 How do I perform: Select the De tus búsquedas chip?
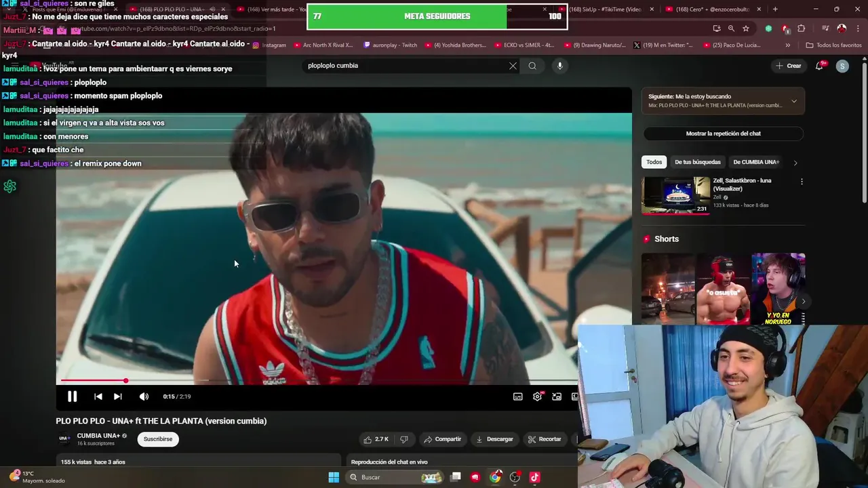(x=698, y=162)
